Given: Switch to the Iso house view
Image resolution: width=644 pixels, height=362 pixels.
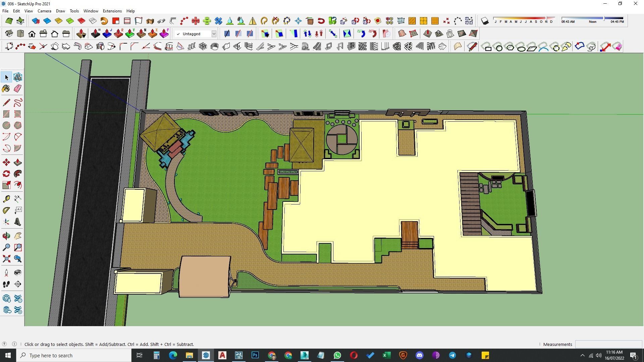Looking at the screenshot, I should pyautogui.click(x=9, y=34).
